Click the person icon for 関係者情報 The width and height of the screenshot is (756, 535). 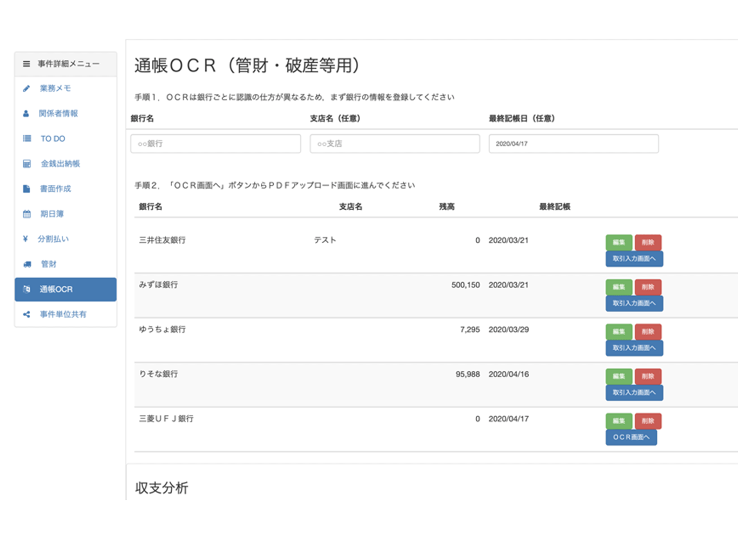pyautogui.click(x=26, y=113)
